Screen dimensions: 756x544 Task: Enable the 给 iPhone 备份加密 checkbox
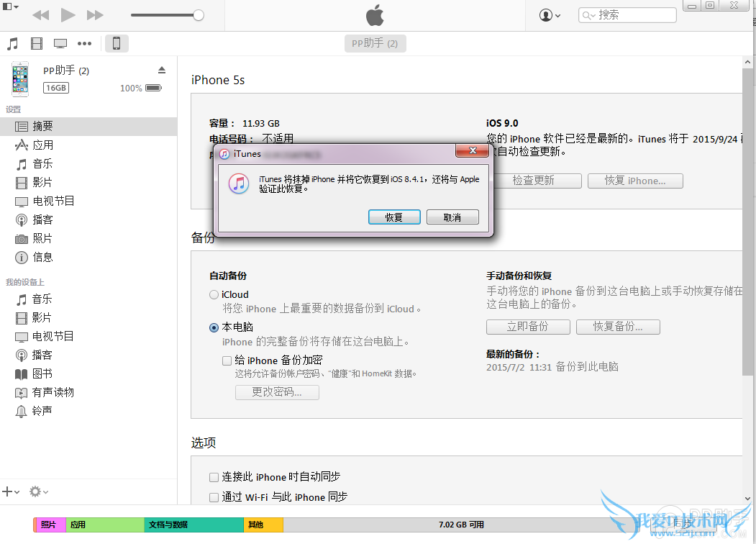point(227,361)
